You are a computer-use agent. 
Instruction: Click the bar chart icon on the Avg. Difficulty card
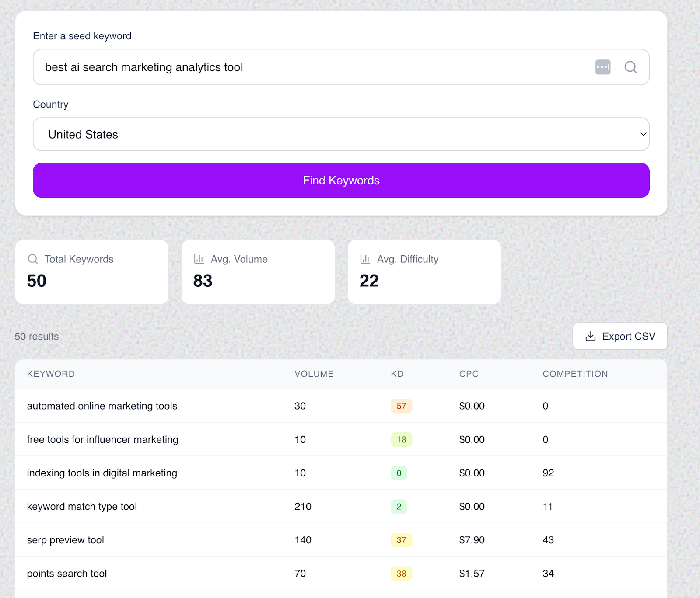[x=365, y=259]
